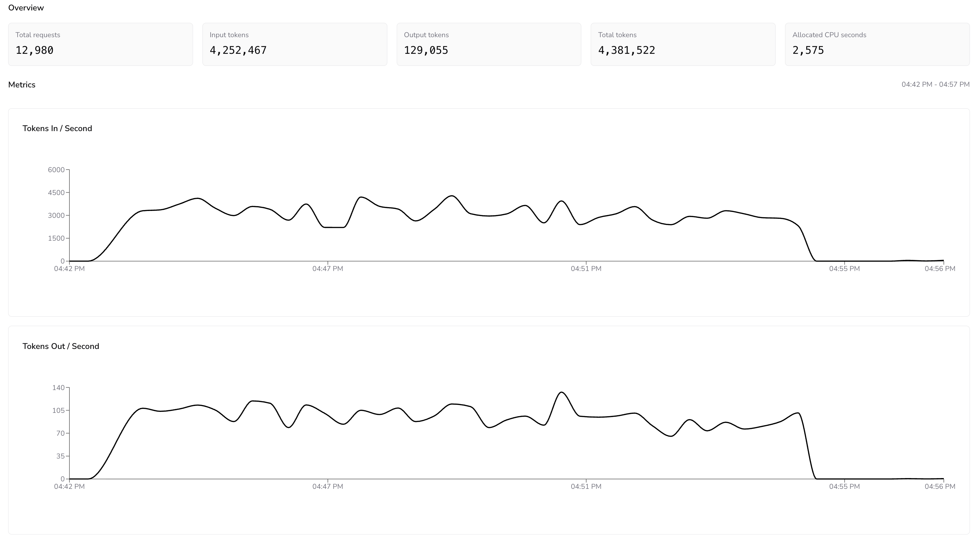Select the 04:51 PM axis label on top chart
Viewport: 980px width, 542px height.
pyautogui.click(x=586, y=268)
